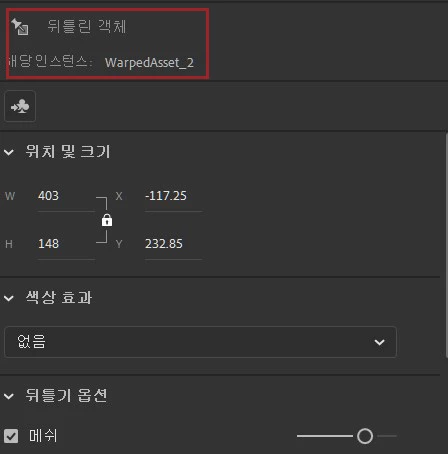This screenshot has width=448, height=454.
Task: Click the 색상 효과 section title
Action: [59, 297]
